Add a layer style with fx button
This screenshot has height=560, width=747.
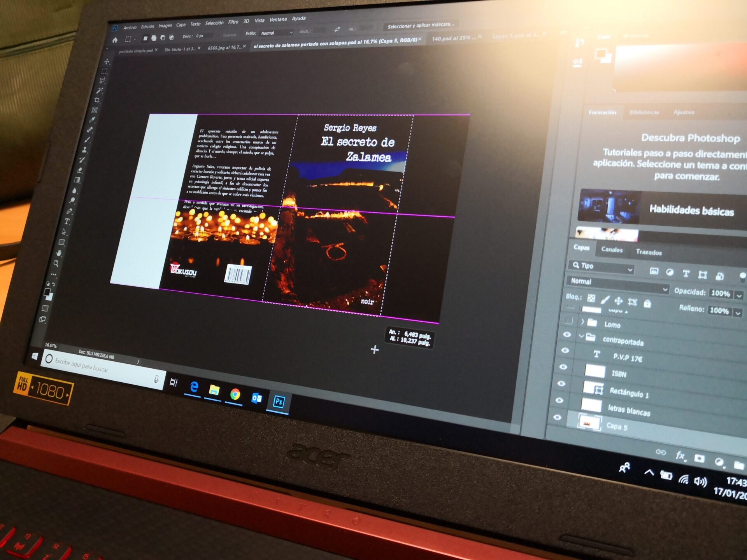pos(680,456)
